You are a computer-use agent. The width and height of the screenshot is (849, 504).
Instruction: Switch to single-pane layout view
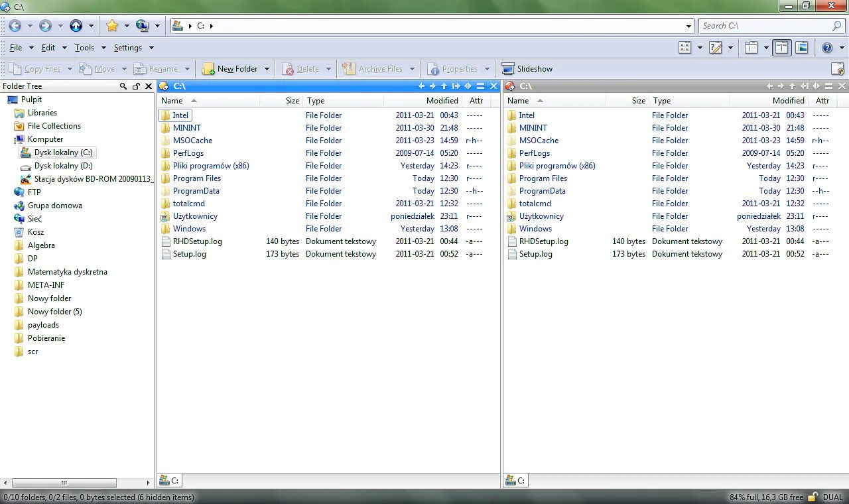(x=750, y=47)
